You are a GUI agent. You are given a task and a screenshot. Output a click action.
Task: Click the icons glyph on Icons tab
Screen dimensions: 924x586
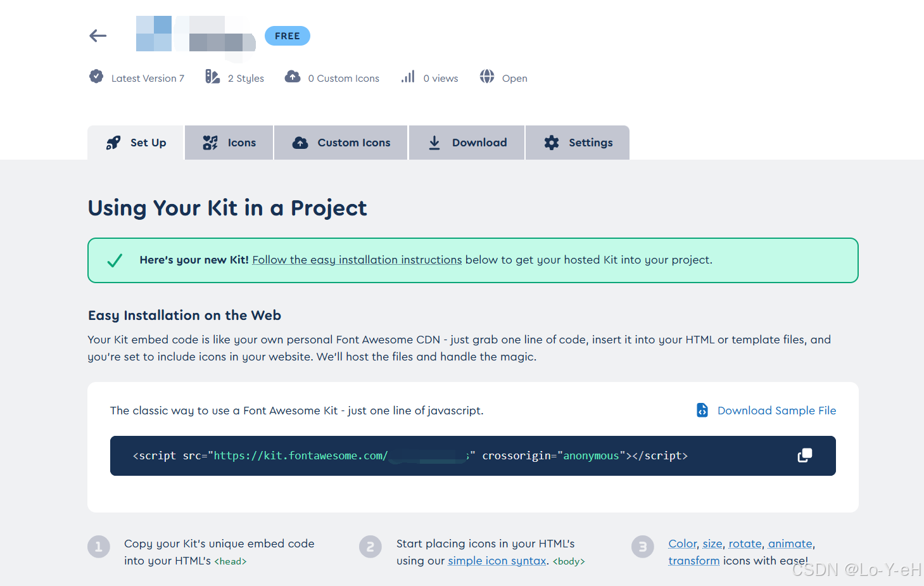click(x=210, y=143)
